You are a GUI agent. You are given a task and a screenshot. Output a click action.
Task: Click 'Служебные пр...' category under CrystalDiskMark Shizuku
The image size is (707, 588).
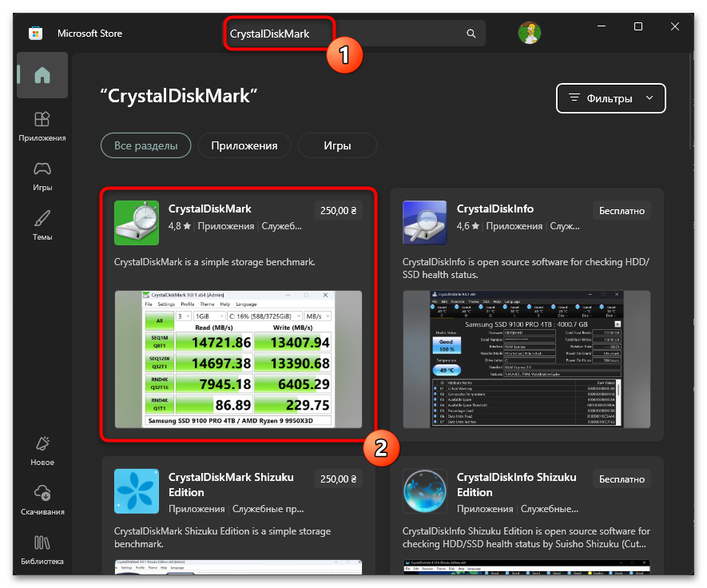[x=268, y=509]
